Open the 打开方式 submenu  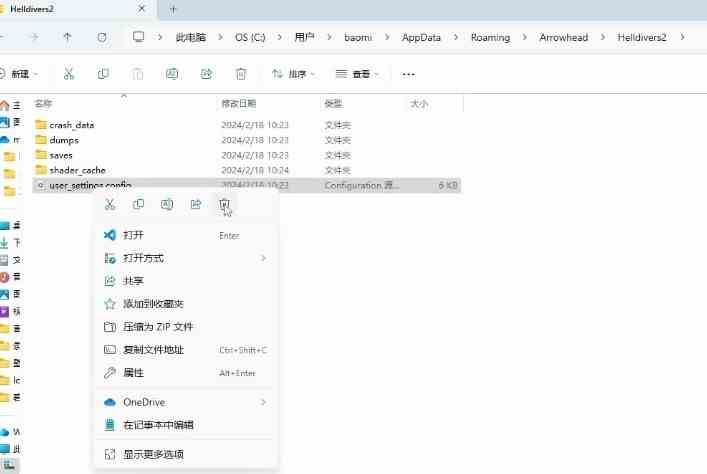(185, 258)
